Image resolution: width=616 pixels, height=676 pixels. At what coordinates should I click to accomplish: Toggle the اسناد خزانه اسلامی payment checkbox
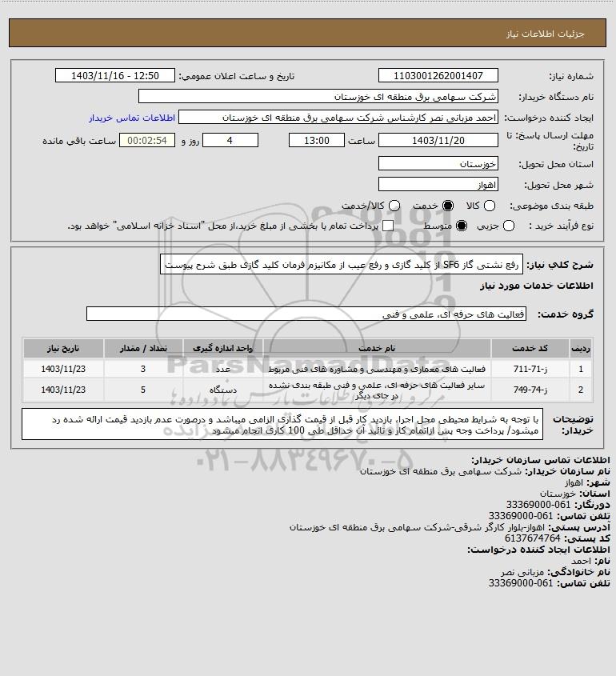click(x=388, y=226)
